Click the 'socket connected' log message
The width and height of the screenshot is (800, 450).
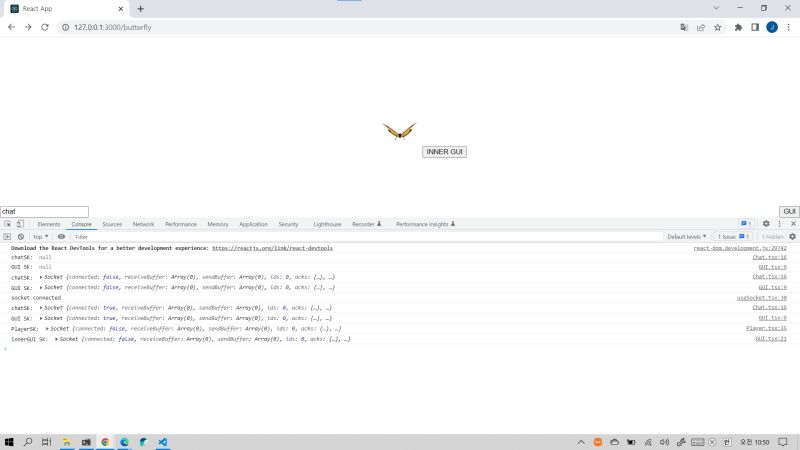pyautogui.click(x=36, y=297)
